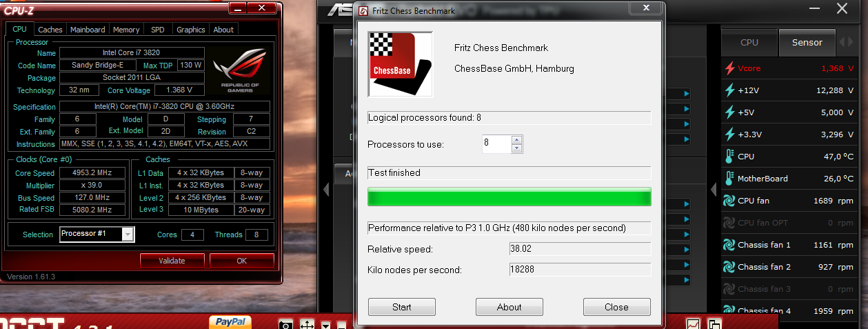This screenshot has height=329, width=868.
Task: Click the Chassis fan 1 icon
Action: point(729,245)
